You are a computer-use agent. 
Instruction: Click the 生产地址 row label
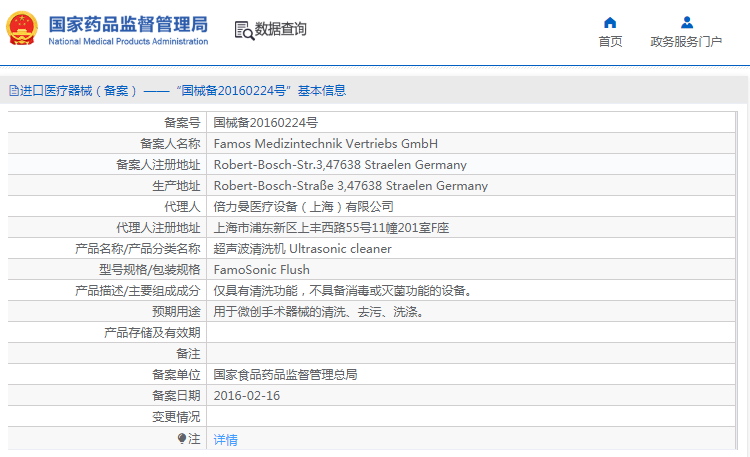click(176, 186)
